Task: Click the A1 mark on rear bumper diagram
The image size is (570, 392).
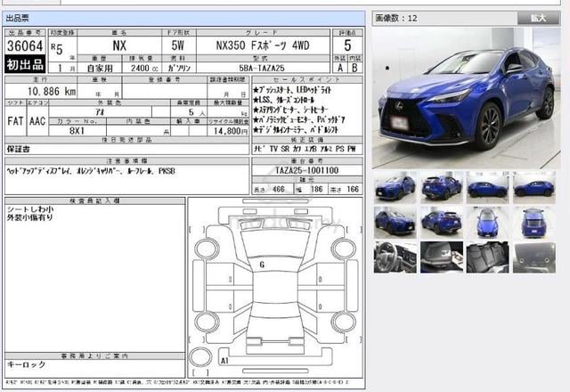Action: click(x=224, y=360)
